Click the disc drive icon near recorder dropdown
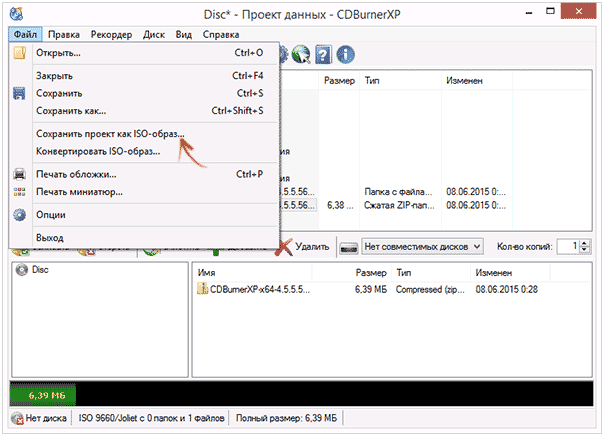The height and width of the screenshot is (436, 604). [x=349, y=248]
